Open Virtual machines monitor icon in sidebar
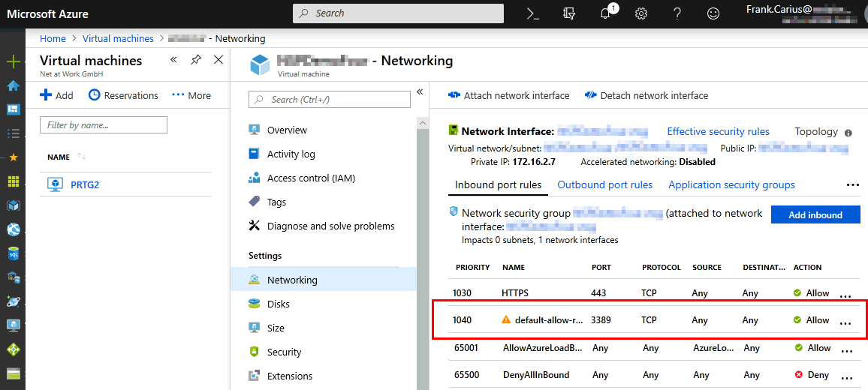This screenshot has height=390, width=868. (x=13, y=325)
